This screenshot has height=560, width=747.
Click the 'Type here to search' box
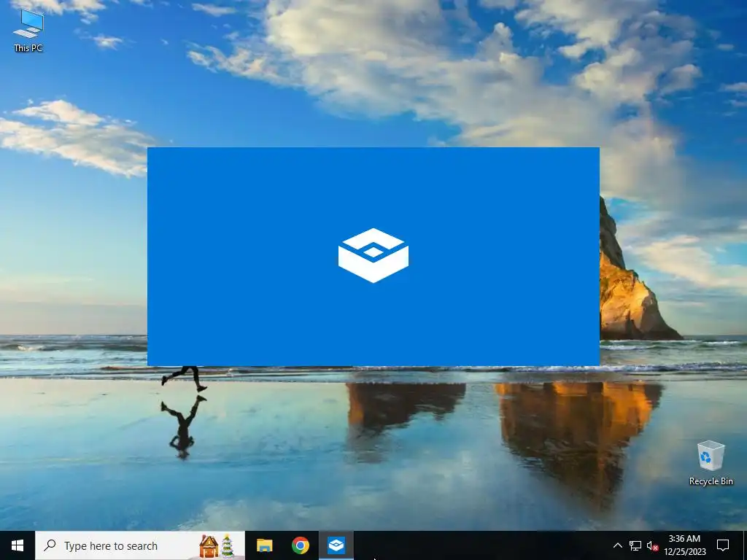click(140, 545)
